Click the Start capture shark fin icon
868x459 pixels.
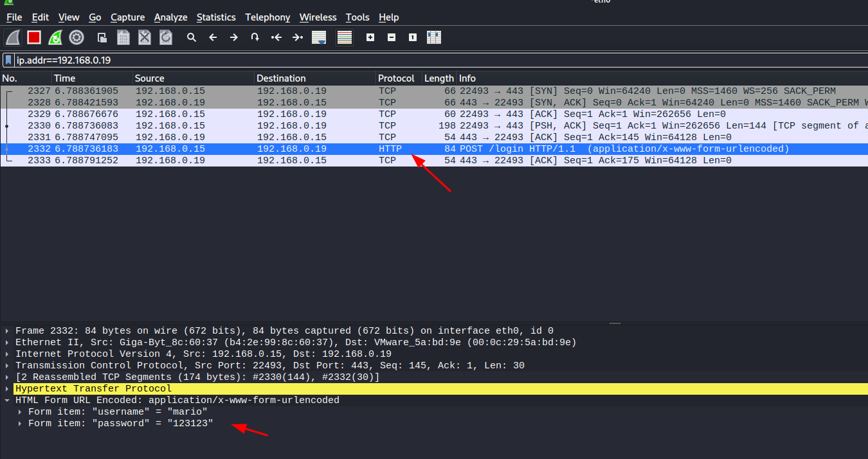[14, 37]
